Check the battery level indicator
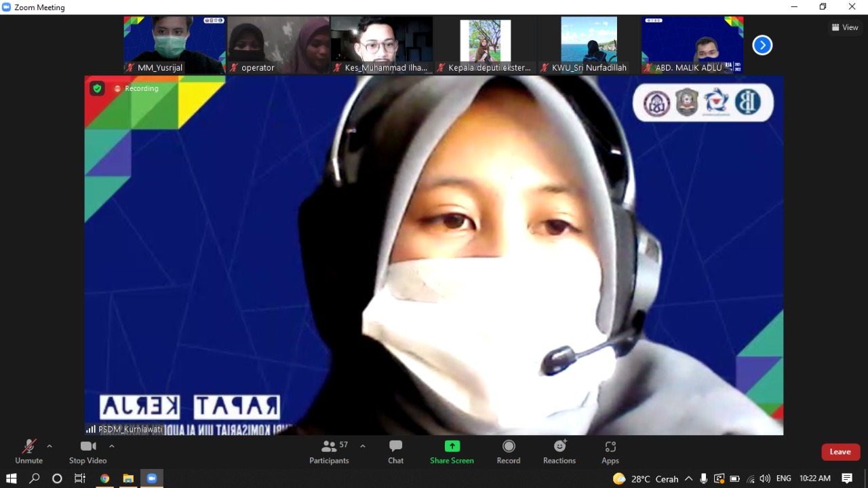 734,478
